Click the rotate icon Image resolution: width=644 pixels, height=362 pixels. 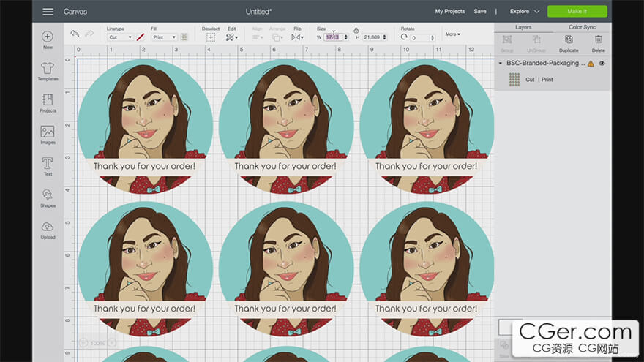coord(404,37)
